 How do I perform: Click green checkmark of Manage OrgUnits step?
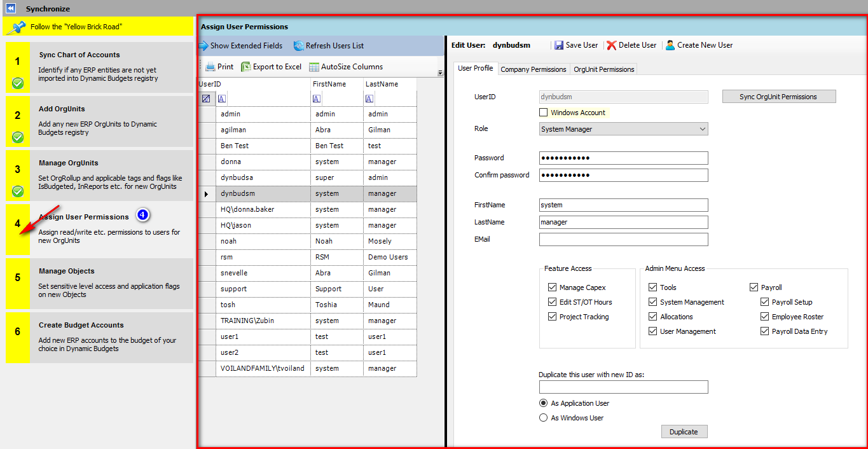18,191
